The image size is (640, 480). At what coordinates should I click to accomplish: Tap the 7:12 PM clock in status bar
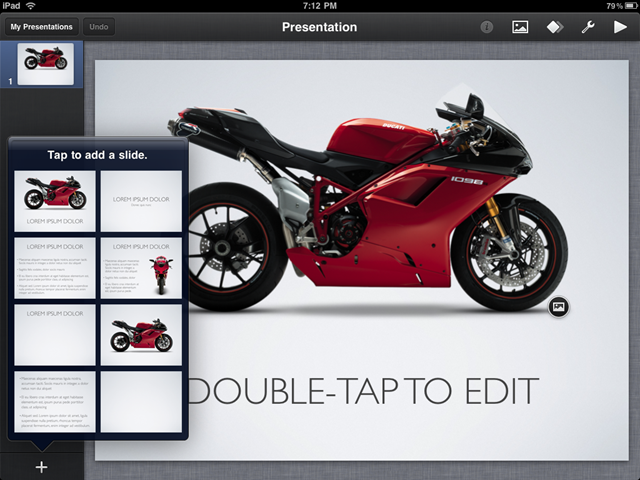(x=320, y=6)
